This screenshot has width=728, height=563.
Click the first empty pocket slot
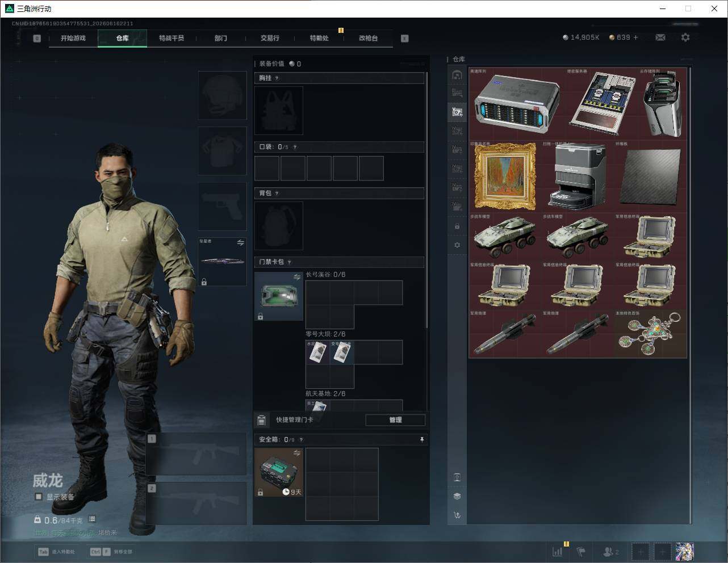[x=267, y=169]
